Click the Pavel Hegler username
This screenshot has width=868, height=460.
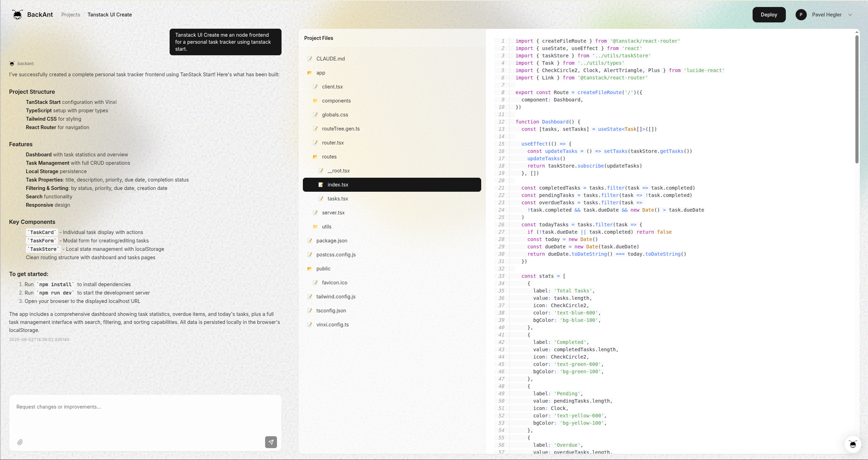(x=827, y=15)
